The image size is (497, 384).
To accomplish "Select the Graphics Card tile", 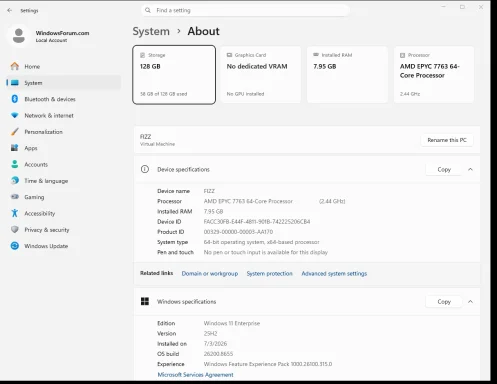I will tap(261, 75).
